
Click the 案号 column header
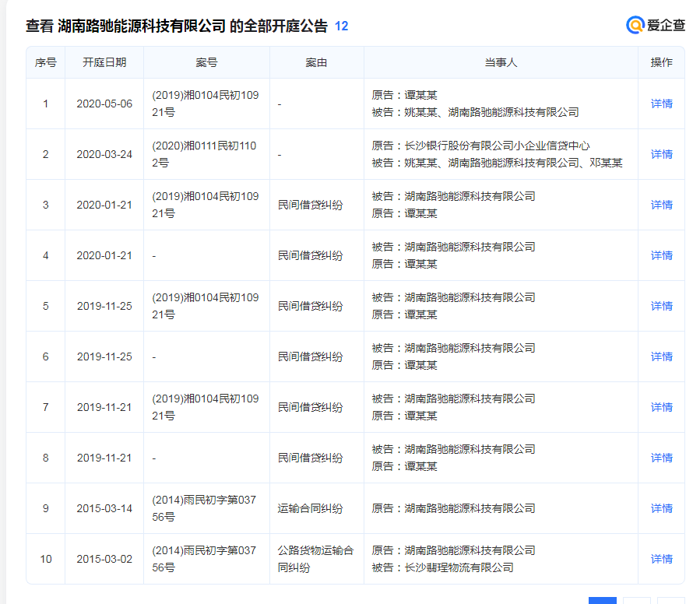[206, 62]
